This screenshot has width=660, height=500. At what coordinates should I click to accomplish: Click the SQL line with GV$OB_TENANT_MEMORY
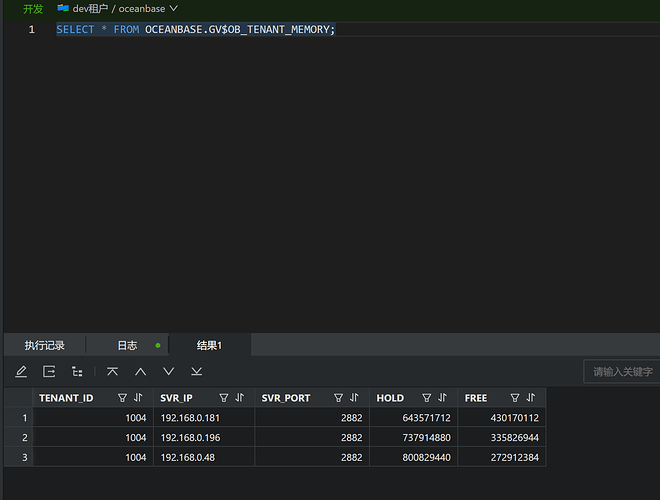tap(196, 29)
